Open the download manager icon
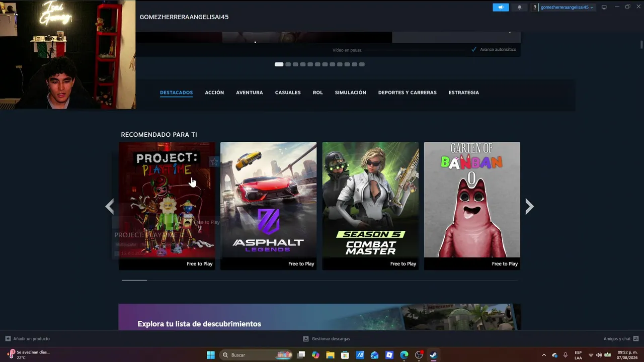Image resolution: width=644 pixels, height=362 pixels. [x=306, y=339]
